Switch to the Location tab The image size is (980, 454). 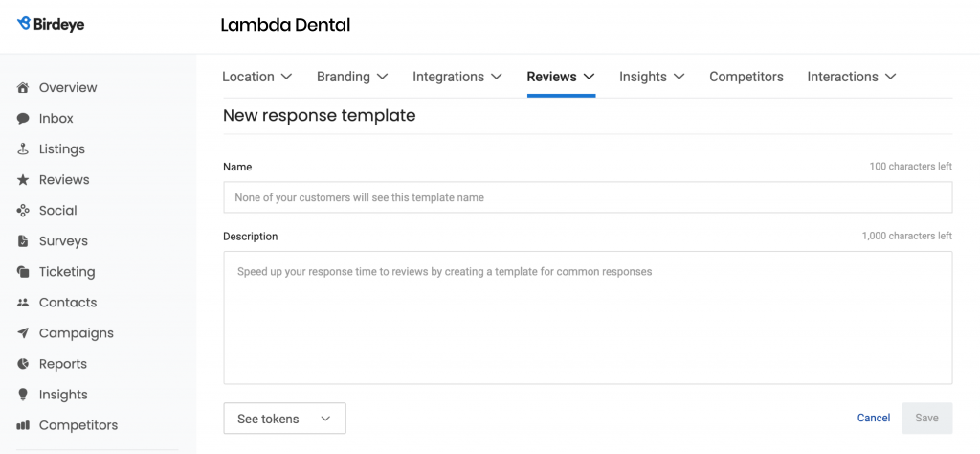(x=248, y=77)
